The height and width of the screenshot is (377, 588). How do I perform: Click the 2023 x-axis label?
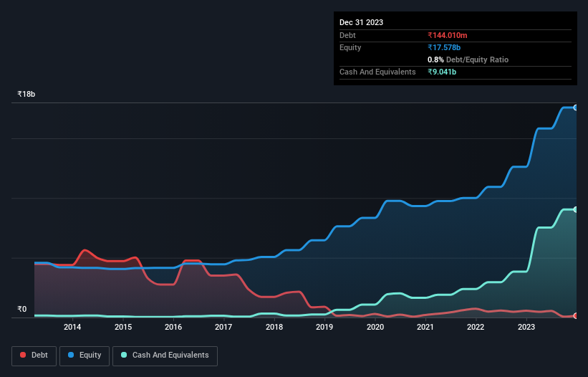(526, 327)
